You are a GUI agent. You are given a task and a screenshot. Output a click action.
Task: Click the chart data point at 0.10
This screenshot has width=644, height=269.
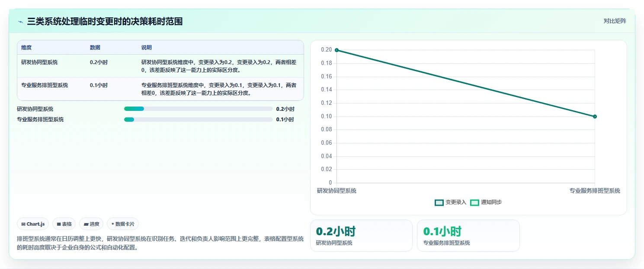[x=595, y=117]
